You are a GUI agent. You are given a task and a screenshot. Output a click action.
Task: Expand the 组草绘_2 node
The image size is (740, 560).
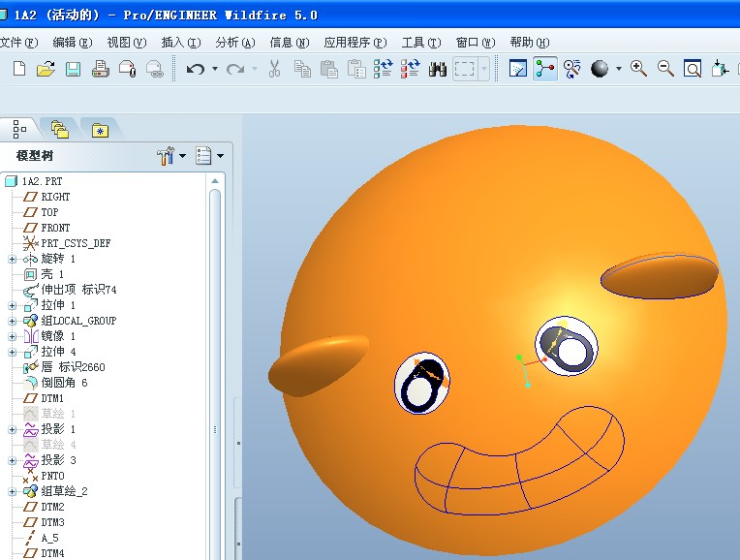pos(13,492)
